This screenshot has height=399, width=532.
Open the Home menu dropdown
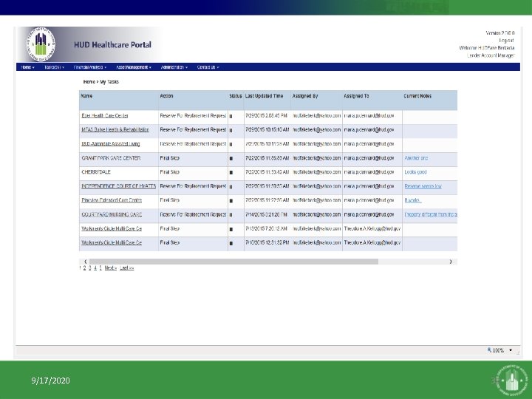pyautogui.click(x=27, y=67)
